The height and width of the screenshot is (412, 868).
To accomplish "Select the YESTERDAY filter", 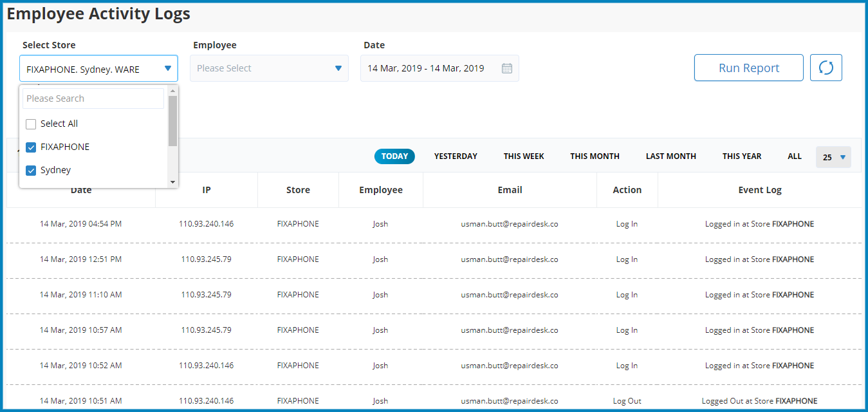I will 456,156.
